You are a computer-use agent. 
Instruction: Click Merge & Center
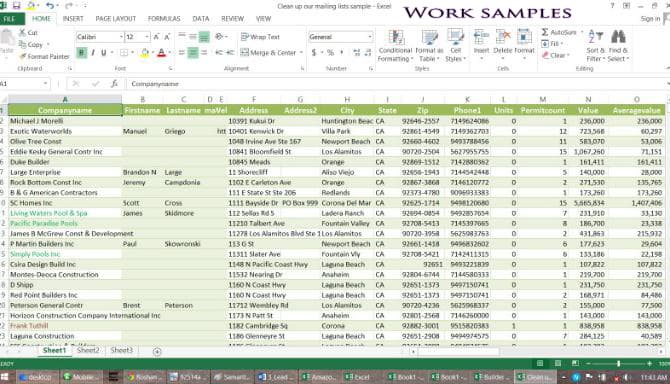click(x=268, y=53)
